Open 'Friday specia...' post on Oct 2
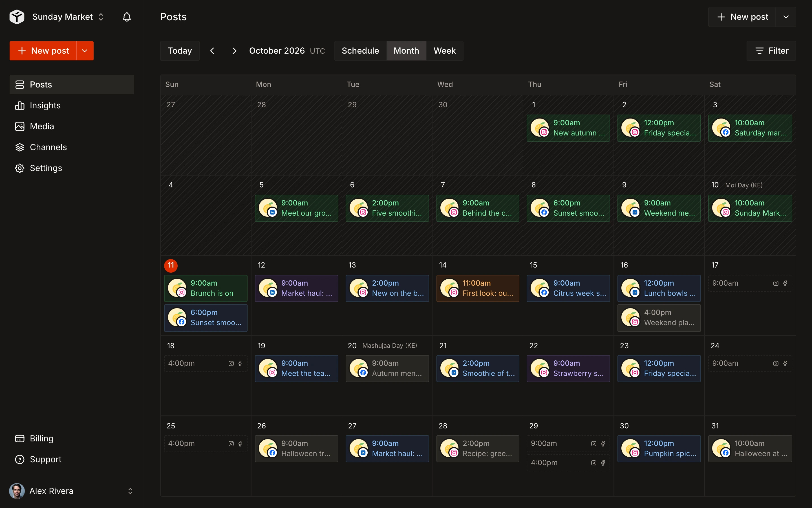812x508 pixels. [x=659, y=128]
